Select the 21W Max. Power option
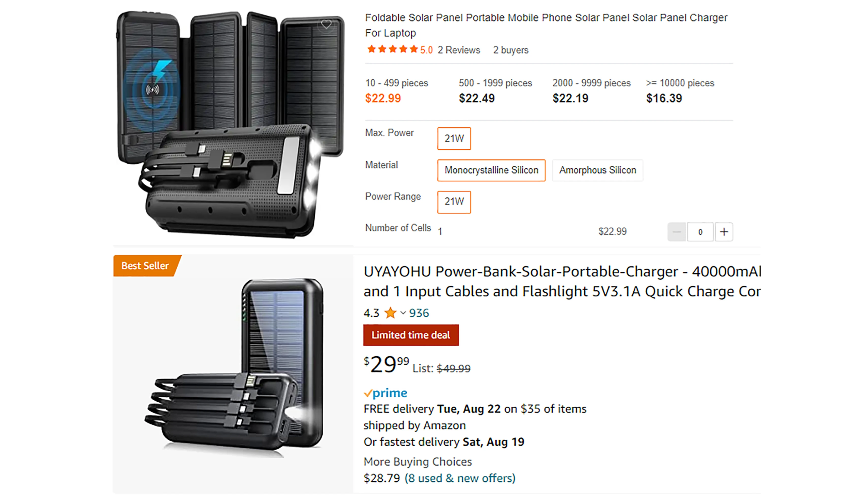The image size is (864, 504). (x=454, y=138)
